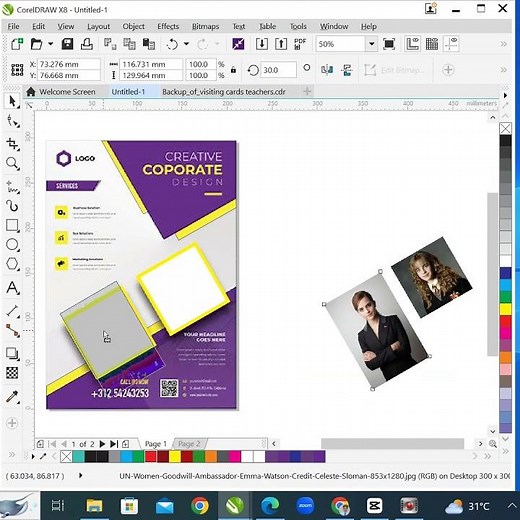Toggle Lock Ratio padlock
Viewport: 520px width, 520px height.
[x=233, y=70]
